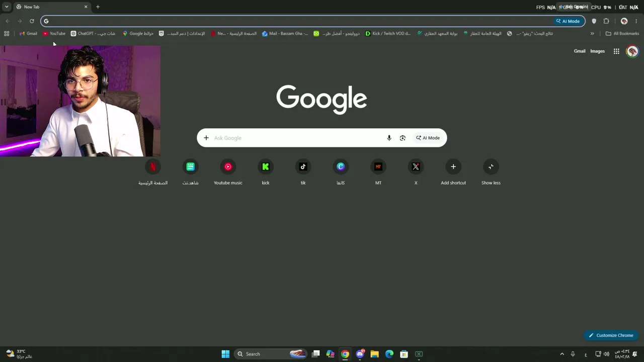Select the New Tab tab
The width and height of the screenshot is (644, 362).
[x=52, y=7]
